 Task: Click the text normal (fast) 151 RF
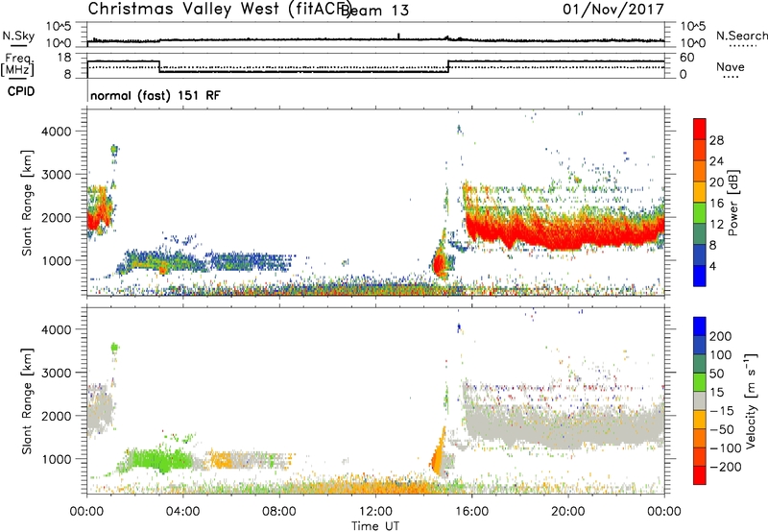point(156,95)
